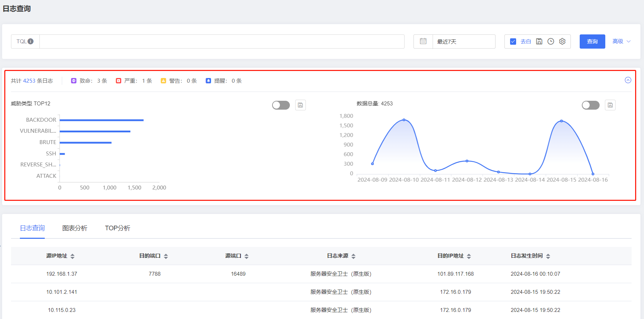Click source IP 10.101.2.141
The image size is (644, 319).
(62, 292)
